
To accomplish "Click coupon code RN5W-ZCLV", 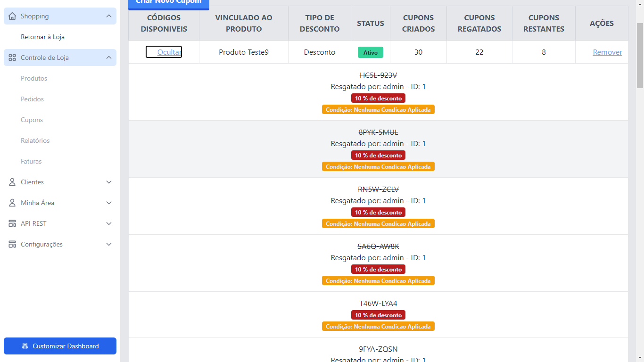I will click(378, 189).
